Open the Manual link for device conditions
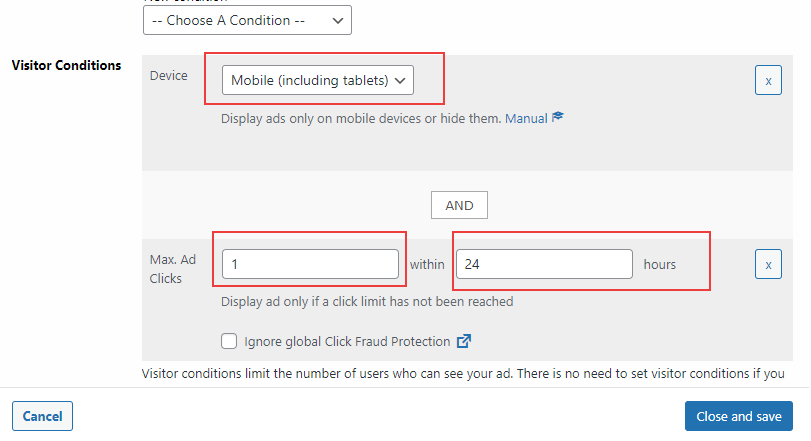The height and width of the screenshot is (441, 811). point(526,118)
